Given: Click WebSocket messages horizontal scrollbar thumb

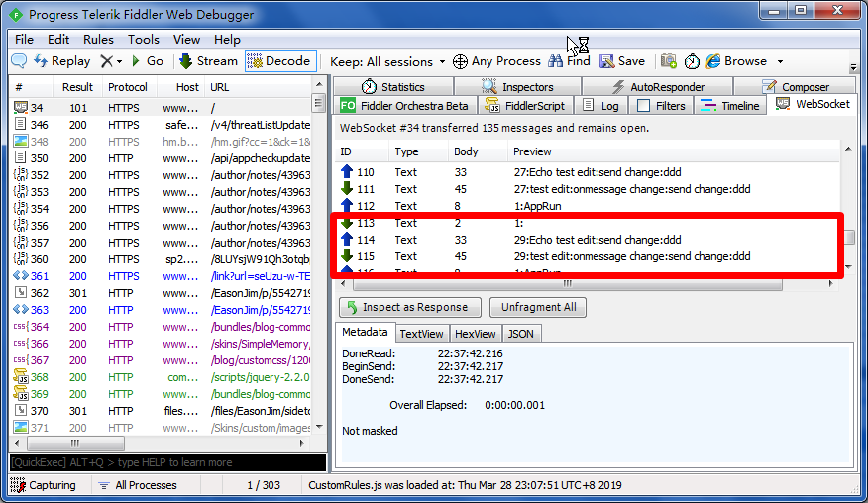Looking at the screenshot, I should (x=568, y=284).
